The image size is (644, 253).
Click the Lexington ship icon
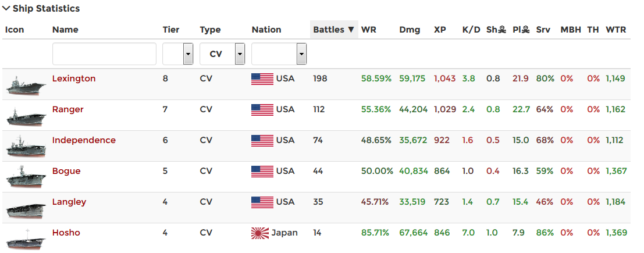point(26,85)
